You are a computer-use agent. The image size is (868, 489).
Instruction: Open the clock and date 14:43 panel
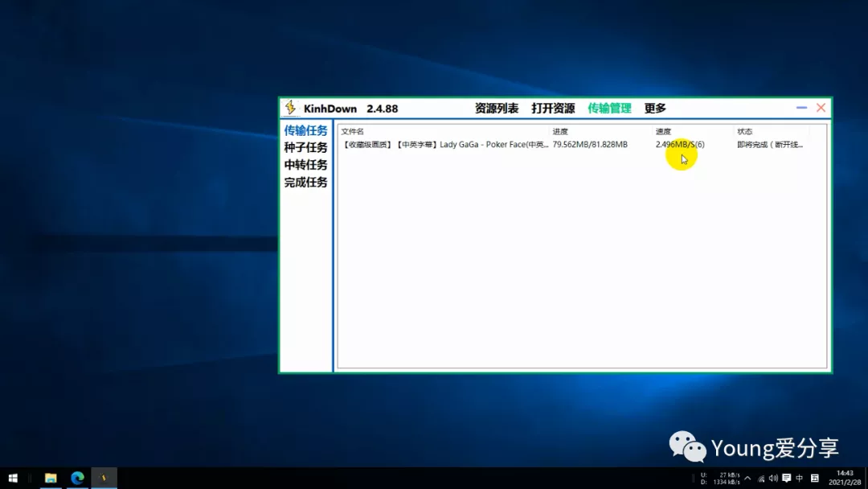pyautogui.click(x=845, y=478)
